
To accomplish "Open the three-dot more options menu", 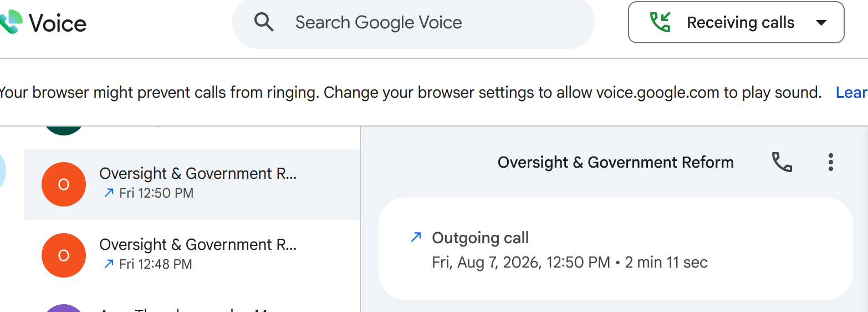I will tap(830, 162).
